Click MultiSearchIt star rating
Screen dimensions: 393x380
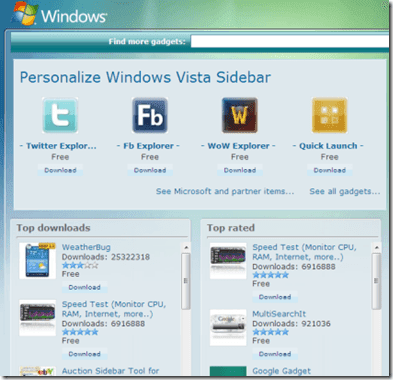pos(271,332)
